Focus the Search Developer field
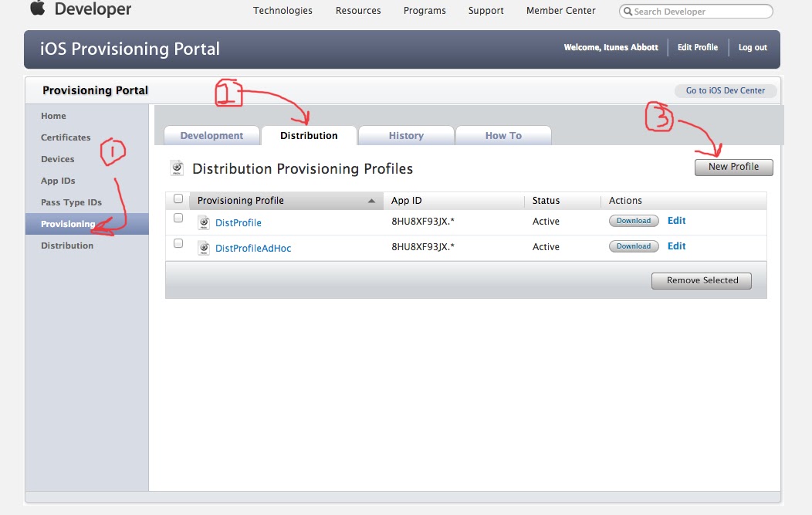 tap(696, 12)
